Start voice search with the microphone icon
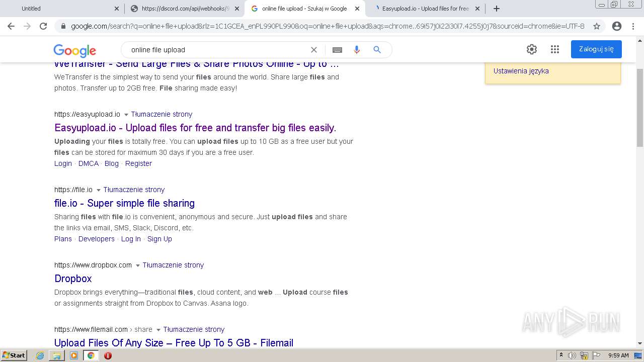This screenshot has width=644, height=362. (x=357, y=50)
